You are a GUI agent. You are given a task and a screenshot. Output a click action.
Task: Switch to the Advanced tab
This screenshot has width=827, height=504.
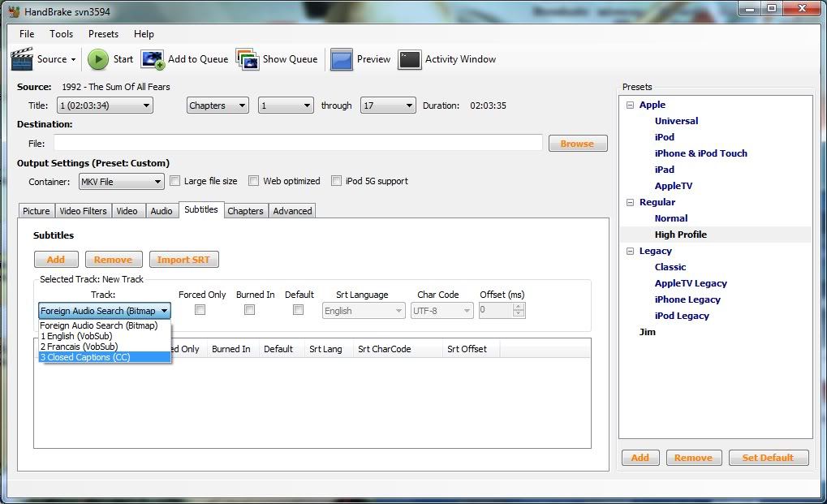pos(292,211)
